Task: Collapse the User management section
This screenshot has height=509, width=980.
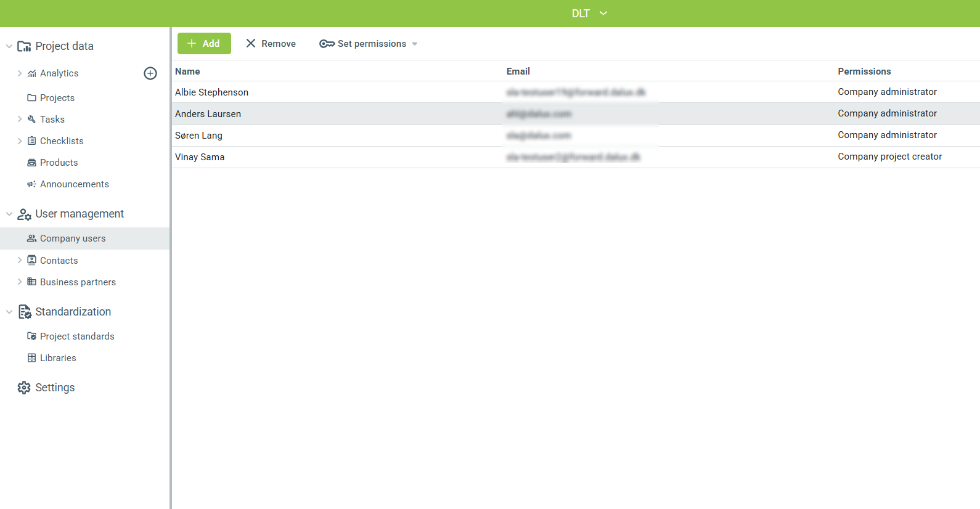Action: (x=9, y=214)
